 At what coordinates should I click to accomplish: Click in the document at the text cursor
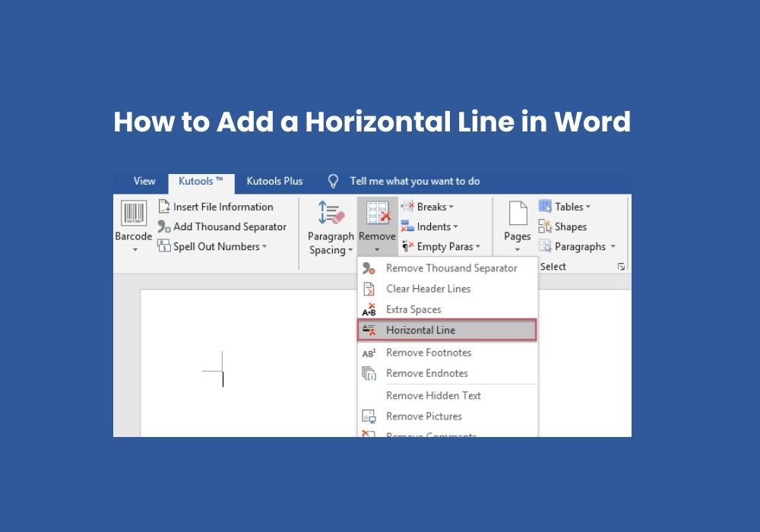(x=223, y=379)
